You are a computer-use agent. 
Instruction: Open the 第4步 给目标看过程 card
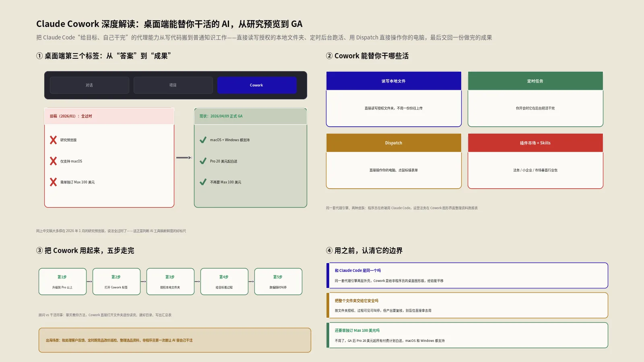click(x=224, y=282)
